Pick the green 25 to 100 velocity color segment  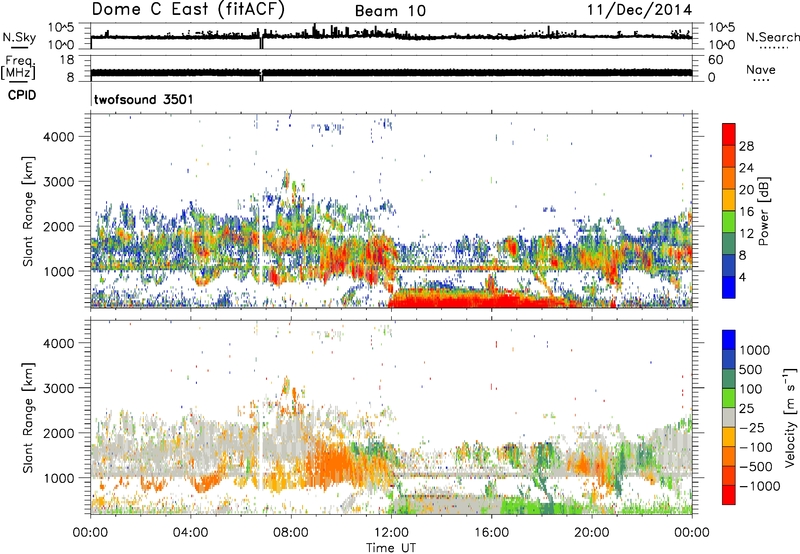[729, 398]
